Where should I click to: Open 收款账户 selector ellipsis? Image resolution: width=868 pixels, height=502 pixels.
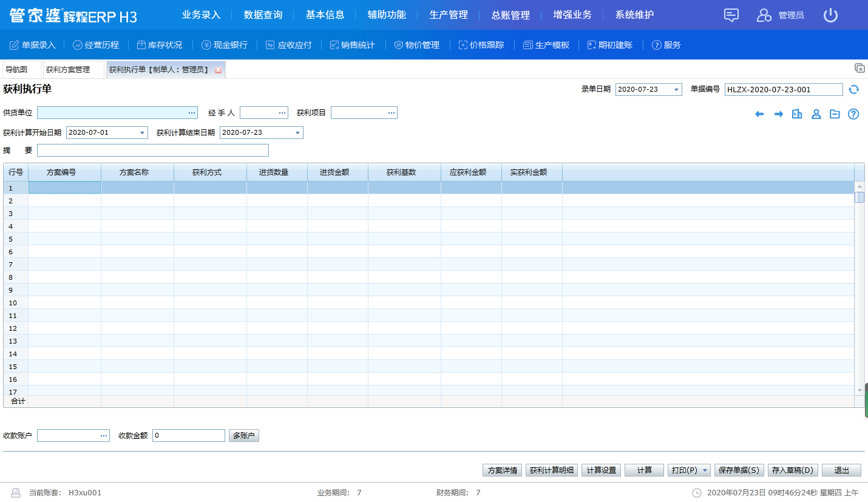click(104, 436)
